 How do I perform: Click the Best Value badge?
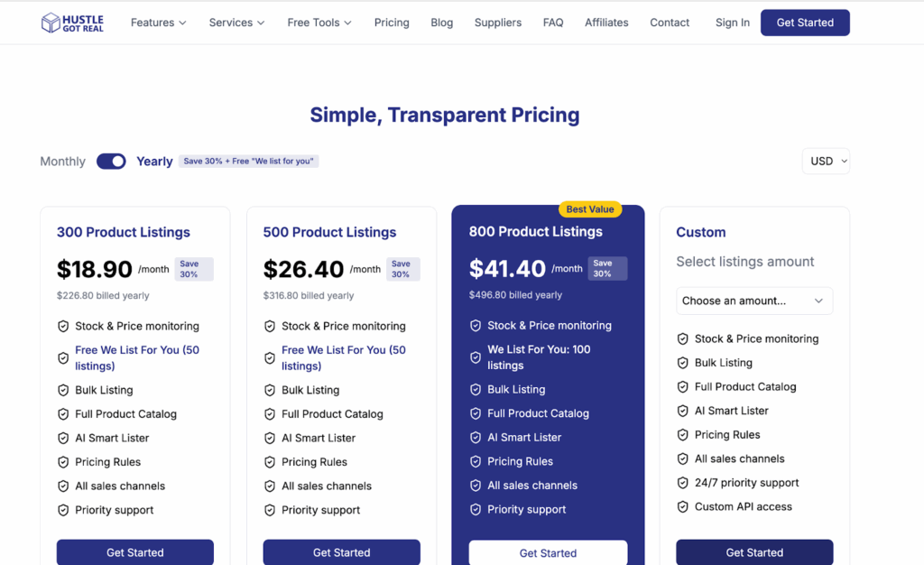[590, 209]
